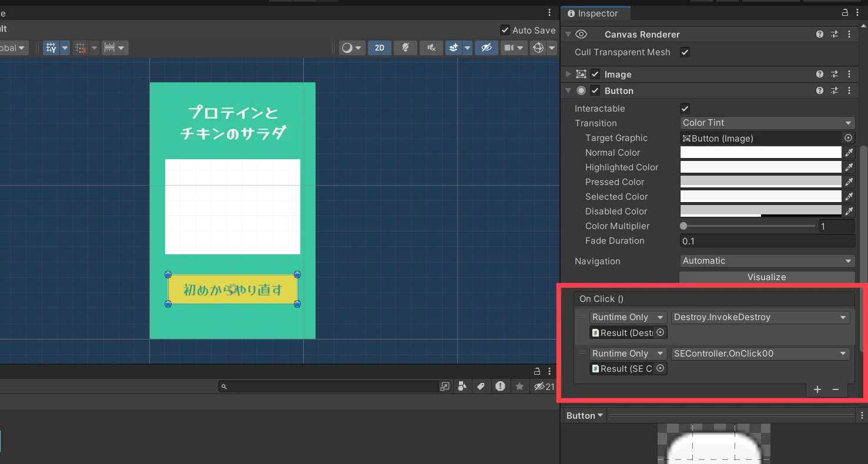The image size is (868, 464).
Task: Open the Global handle rotation dropdown
Action: coord(13,48)
